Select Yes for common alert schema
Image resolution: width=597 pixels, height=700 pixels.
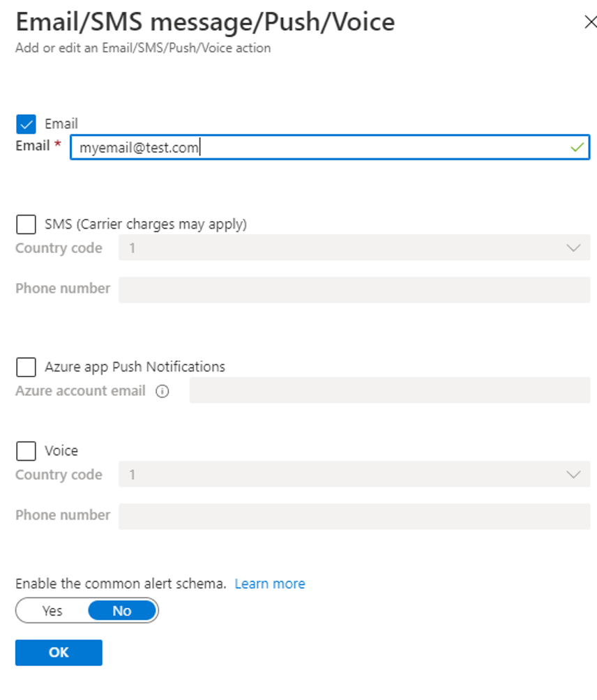52,611
